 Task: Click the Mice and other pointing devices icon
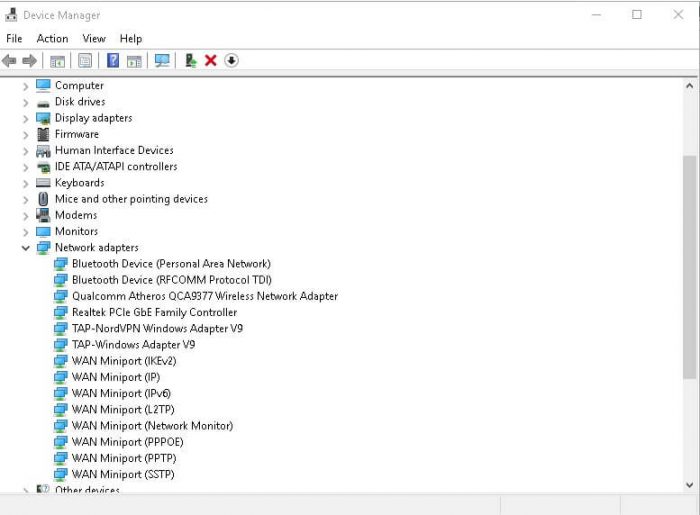coord(43,199)
